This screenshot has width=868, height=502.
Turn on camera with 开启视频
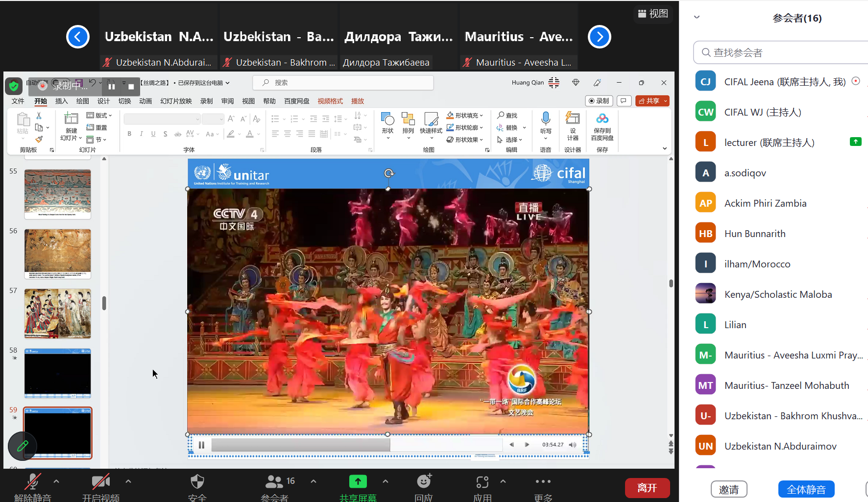tap(101, 487)
